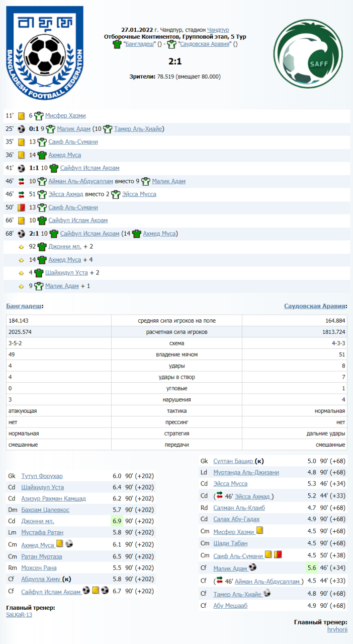
Task: Click the yellow card icon at minute 36'
Action: 22,155
